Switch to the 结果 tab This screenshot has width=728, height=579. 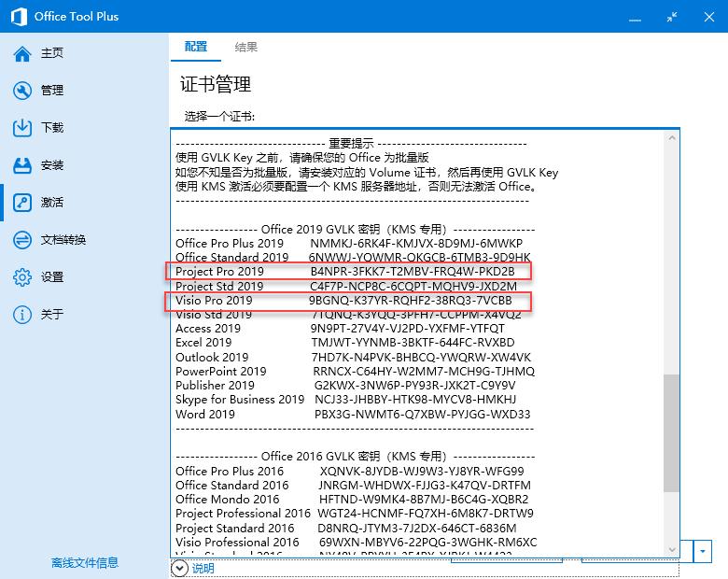coord(245,47)
